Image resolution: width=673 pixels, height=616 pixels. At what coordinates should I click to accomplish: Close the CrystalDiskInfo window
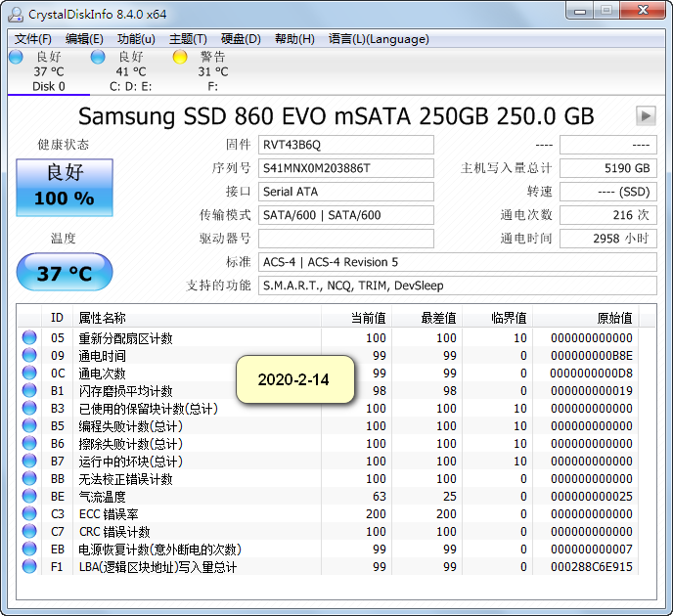[643, 11]
